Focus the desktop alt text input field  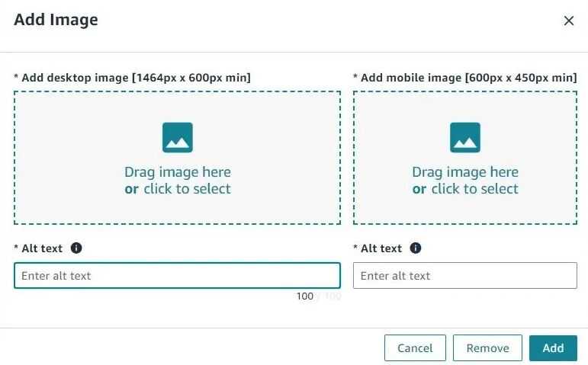177,276
